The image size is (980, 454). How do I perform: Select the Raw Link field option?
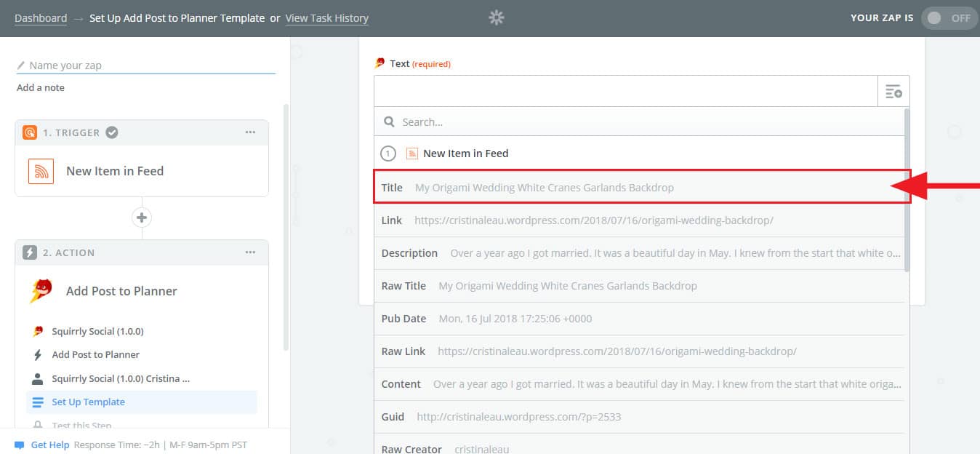(x=640, y=351)
